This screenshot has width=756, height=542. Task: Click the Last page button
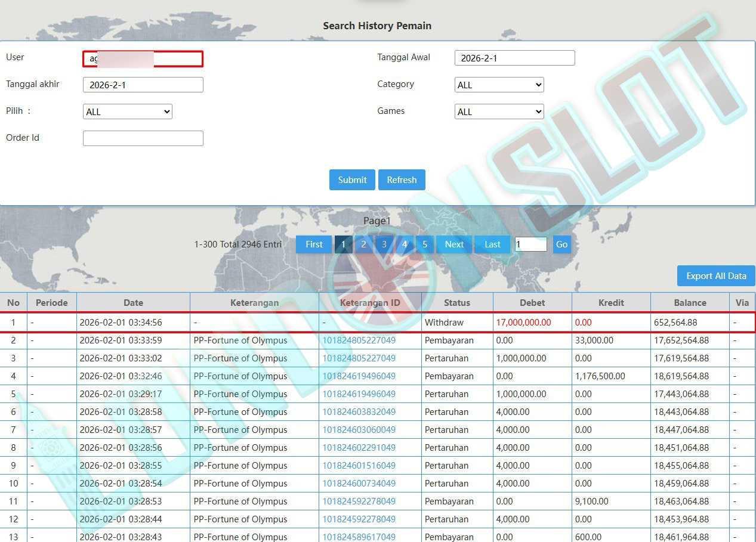(492, 244)
